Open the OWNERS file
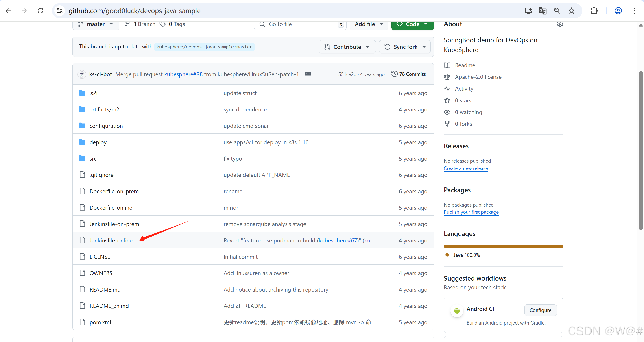This screenshot has height=342, width=644. [101, 273]
